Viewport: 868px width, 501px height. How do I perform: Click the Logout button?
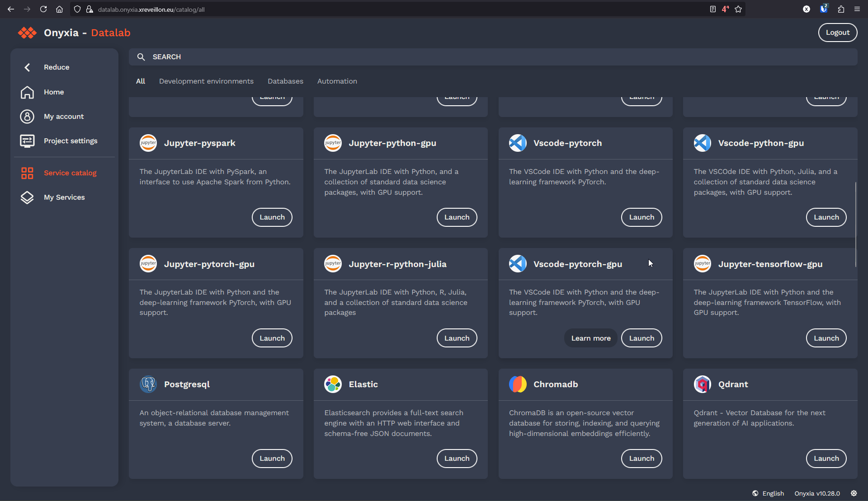(x=837, y=33)
